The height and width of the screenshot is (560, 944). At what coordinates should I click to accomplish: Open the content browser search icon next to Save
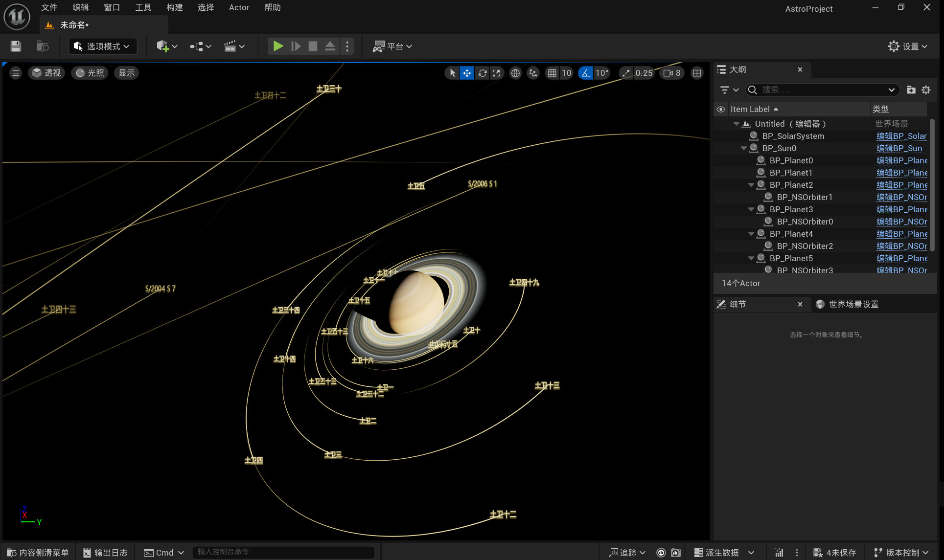(43, 46)
